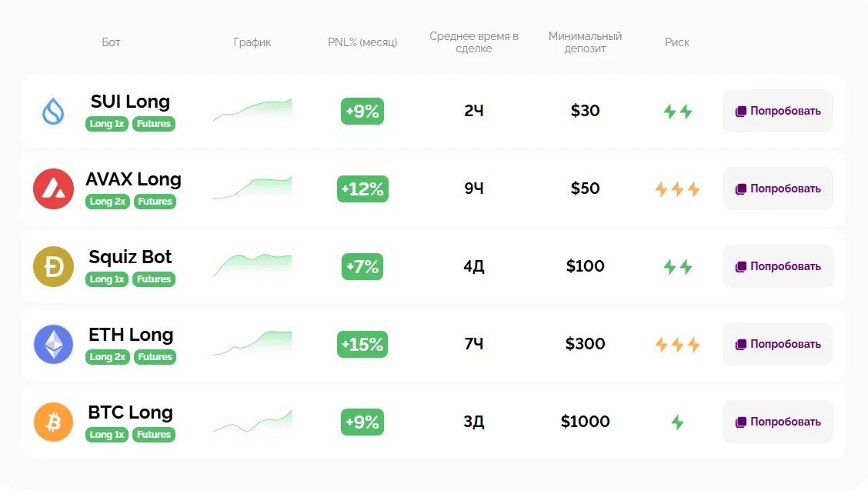Click the orange Bitcoin coin icon
The image size is (868, 494).
pos(53,422)
